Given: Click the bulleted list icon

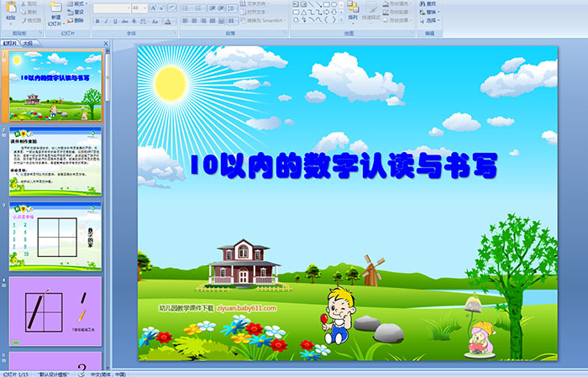Looking at the screenshot, I should (x=187, y=8).
